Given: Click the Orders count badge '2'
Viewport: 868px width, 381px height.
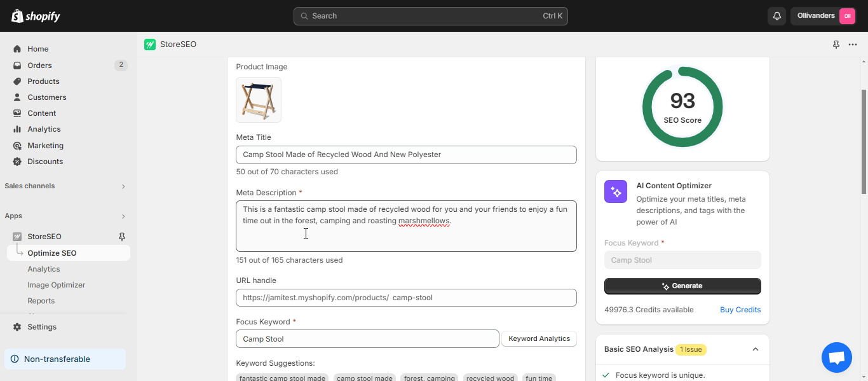Looking at the screenshot, I should click(121, 65).
